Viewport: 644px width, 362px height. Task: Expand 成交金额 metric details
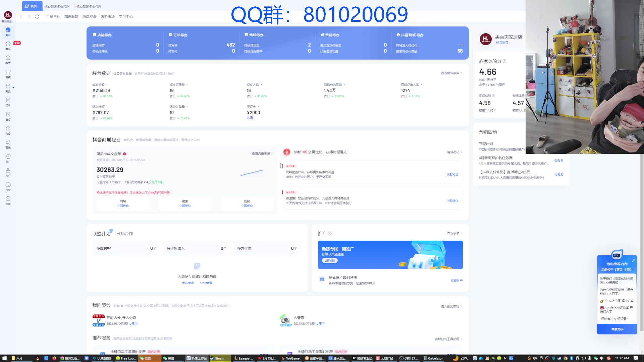[100, 84]
